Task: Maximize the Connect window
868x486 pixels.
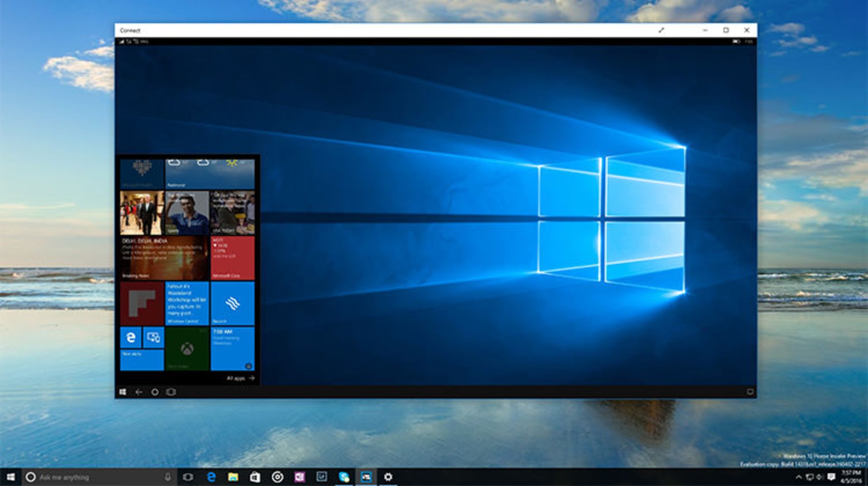Action: (x=726, y=30)
